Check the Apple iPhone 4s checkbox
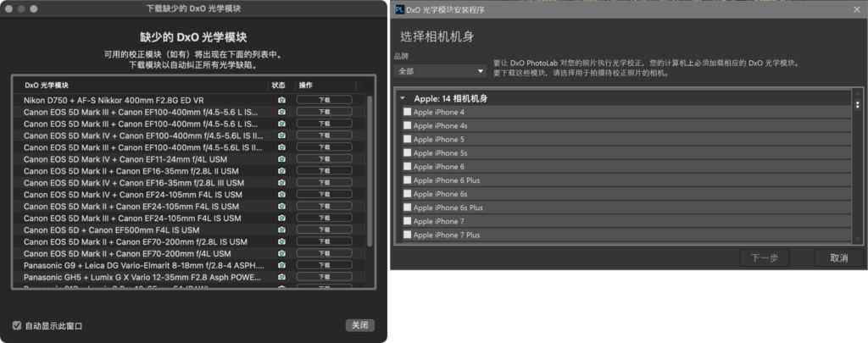 point(408,125)
